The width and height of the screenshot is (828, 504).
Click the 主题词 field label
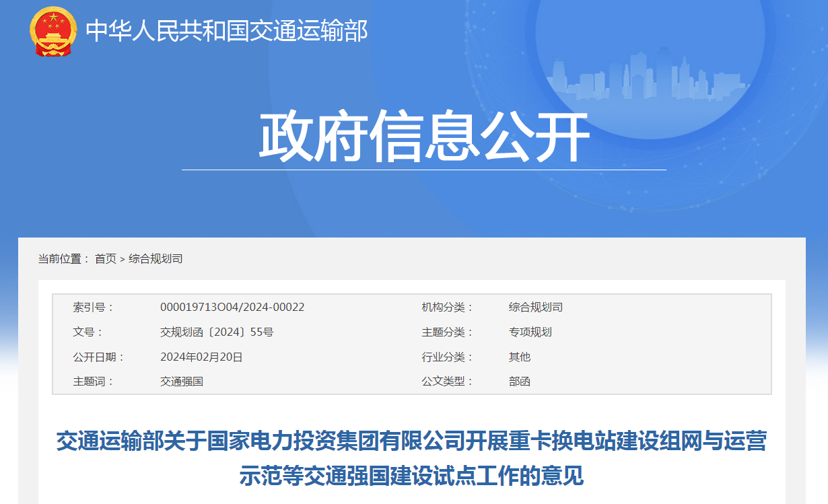(93, 382)
